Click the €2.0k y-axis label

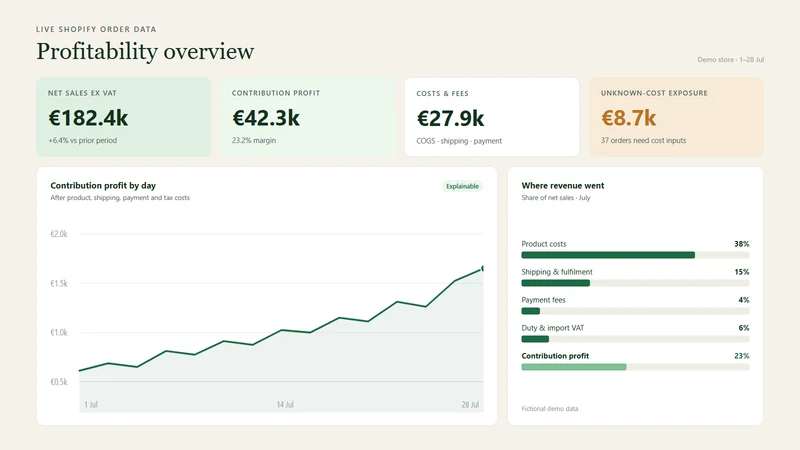tap(59, 234)
